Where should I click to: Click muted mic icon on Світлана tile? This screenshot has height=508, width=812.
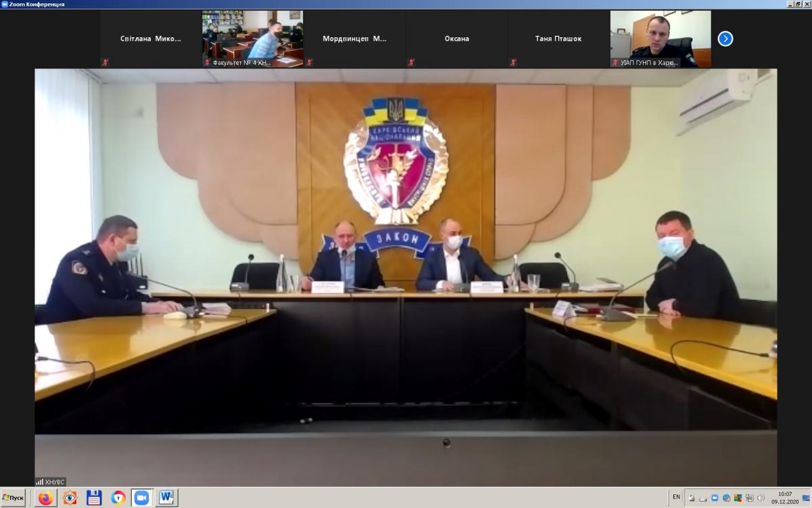[105, 62]
